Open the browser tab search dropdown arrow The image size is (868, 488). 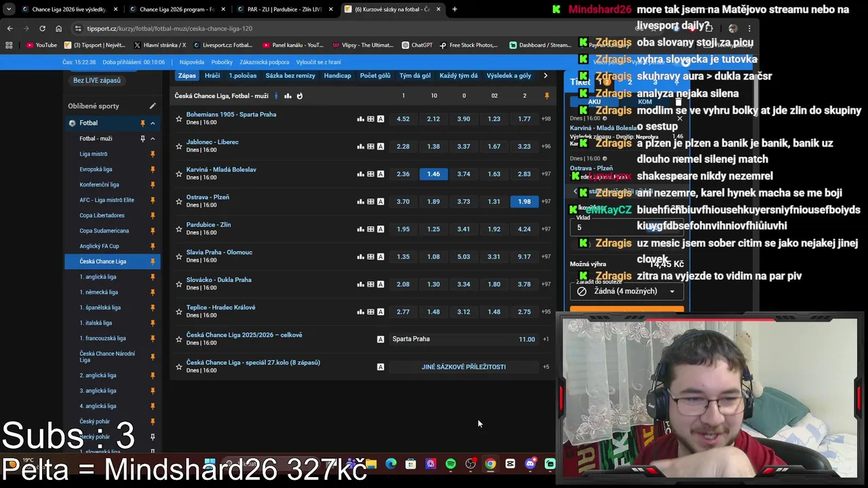click(9, 9)
